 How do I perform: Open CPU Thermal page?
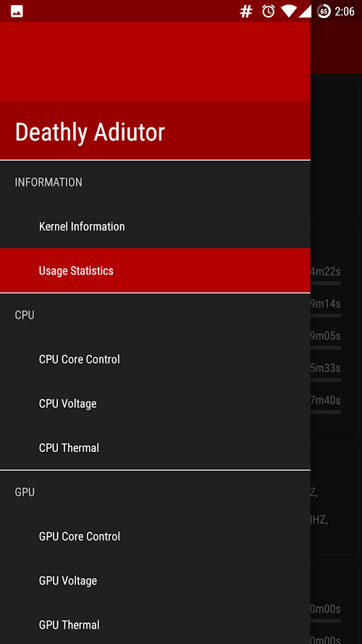pyautogui.click(x=155, y=447)
